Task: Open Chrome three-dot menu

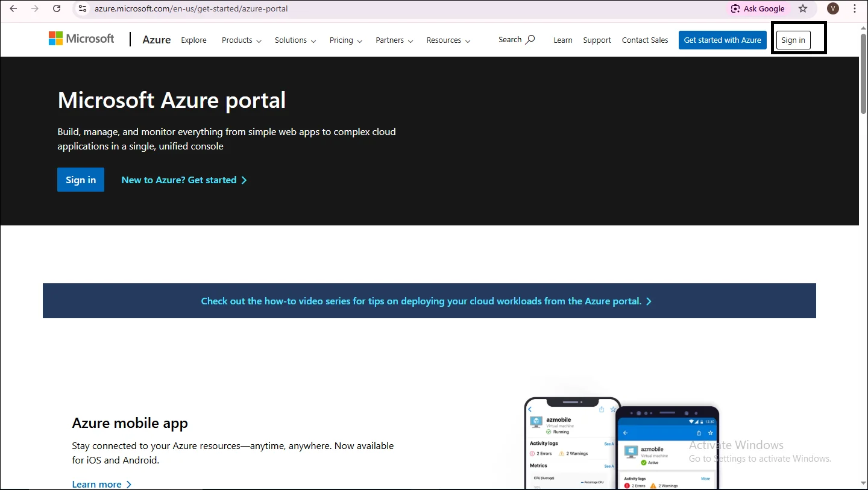Action: tap(855, 8)
